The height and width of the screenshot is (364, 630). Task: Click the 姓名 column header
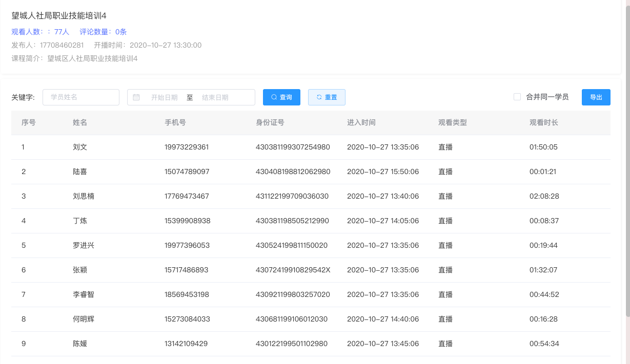click(80, 123)
